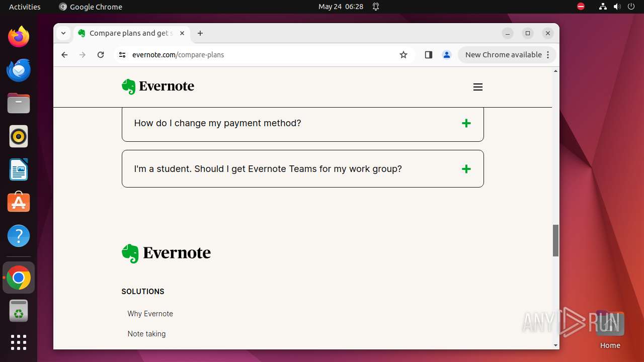This screenshot has width=644, height=362.
Task: Open Ubuntu Software from the dock
Action: [19, 203]
